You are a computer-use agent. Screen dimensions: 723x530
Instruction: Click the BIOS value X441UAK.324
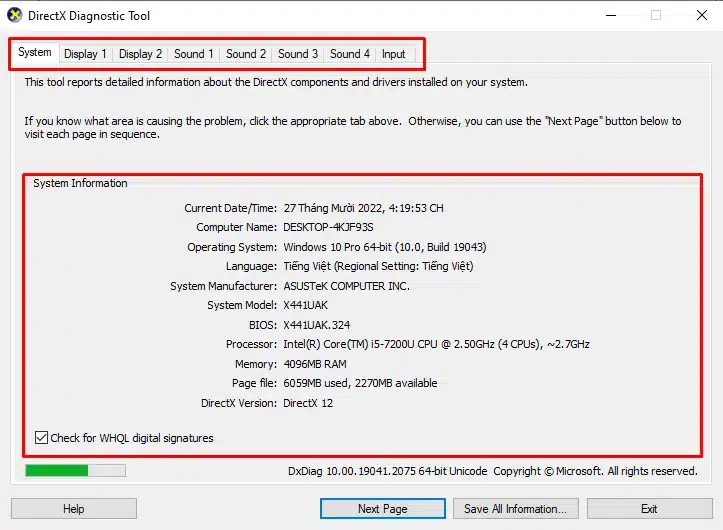tap(317, 325)
